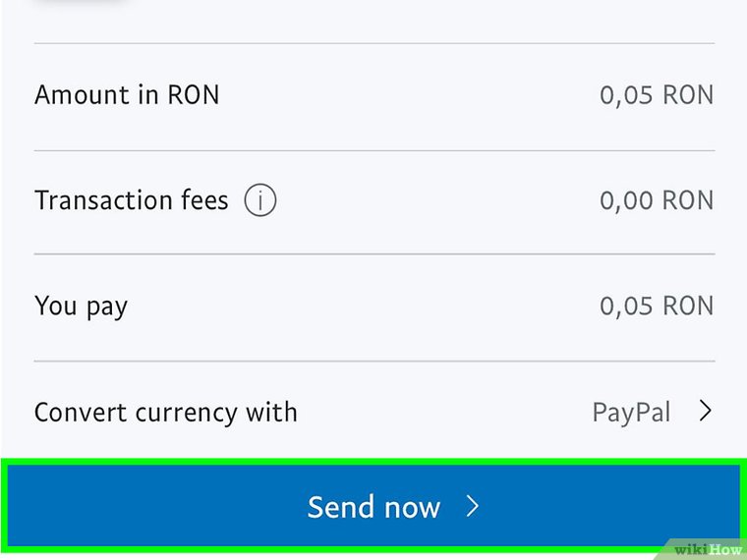Image resolution: width=747 pixels, height=560 pixels.
Task: Open the Convert currency with option
Action: 166,412
